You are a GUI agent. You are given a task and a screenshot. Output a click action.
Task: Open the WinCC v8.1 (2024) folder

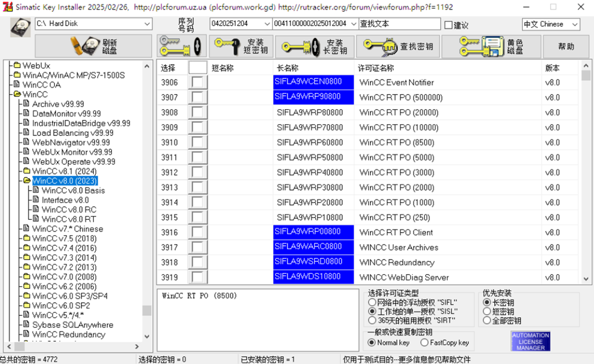(x=64, y=171)
